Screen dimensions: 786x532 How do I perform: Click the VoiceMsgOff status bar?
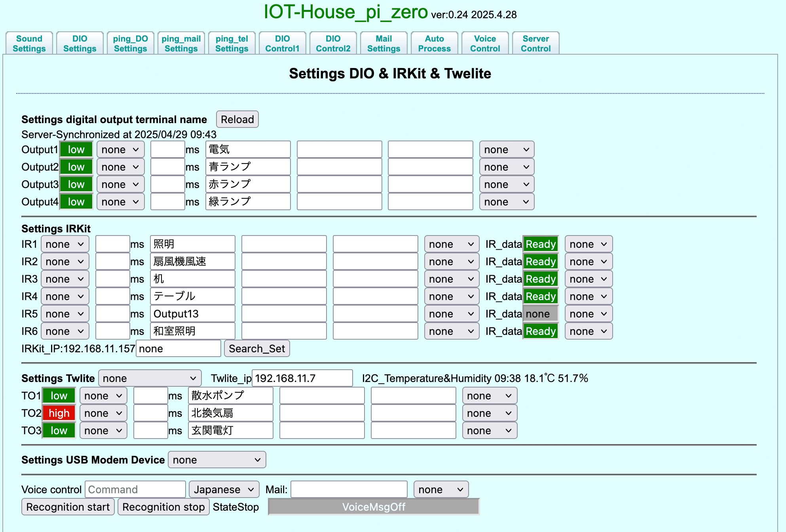pyautogui.click(x=374, y=507)
